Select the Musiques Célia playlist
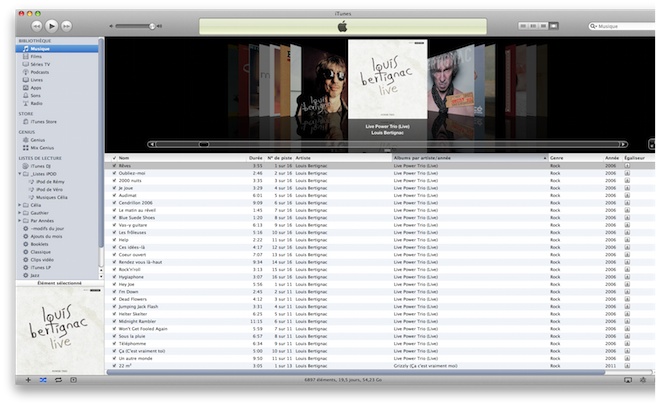The height and width of the screenshot is (407, 656). (57, 197)
